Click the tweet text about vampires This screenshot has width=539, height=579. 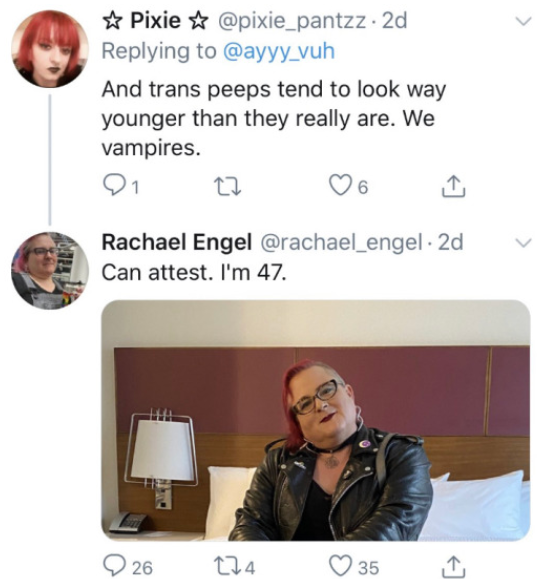(274, 119)
